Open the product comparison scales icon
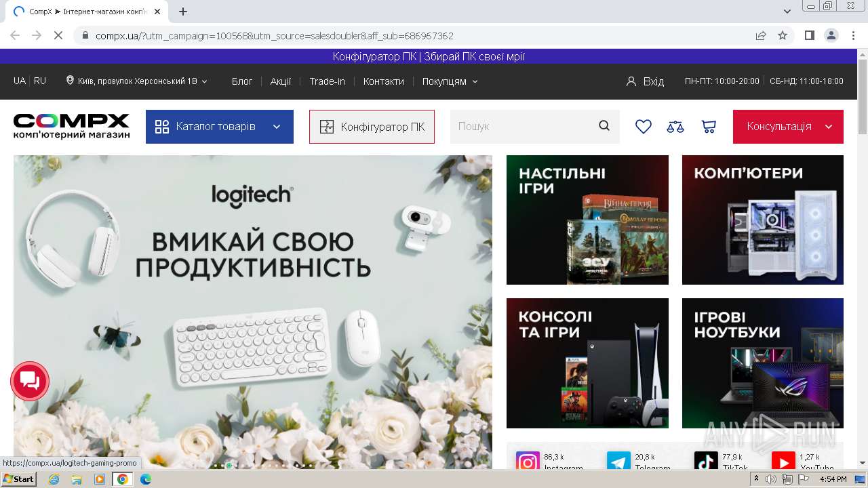The height and width of the screenshot is (488, 868). (675, 127)
